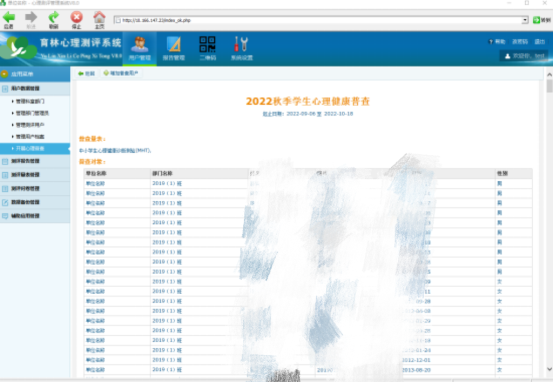553x382 pixels.
Task: Open the user management tab icon
Action: click(x=140, y=48)
